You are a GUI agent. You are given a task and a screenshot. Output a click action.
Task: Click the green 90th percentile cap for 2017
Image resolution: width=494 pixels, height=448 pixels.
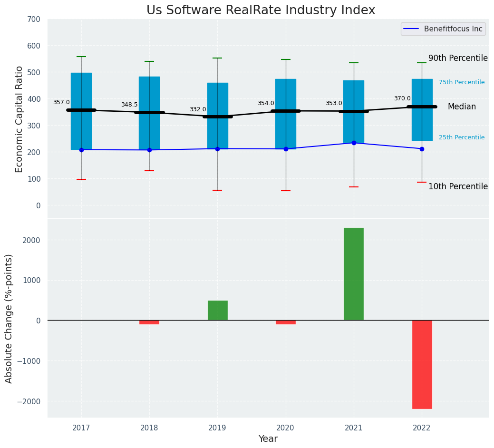[81, 57]
